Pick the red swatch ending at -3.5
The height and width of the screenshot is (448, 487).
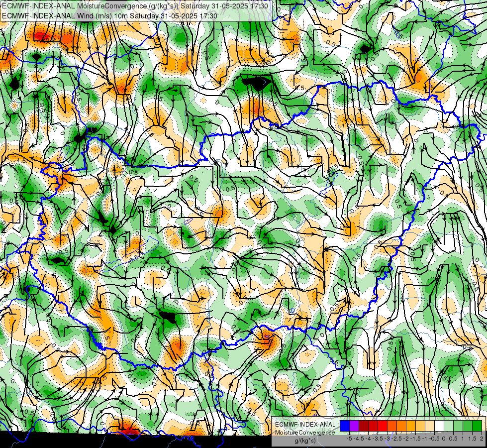373,426
